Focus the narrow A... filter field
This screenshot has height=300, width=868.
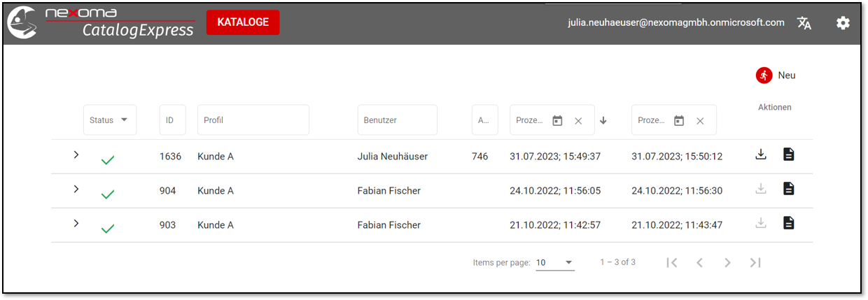485,120
